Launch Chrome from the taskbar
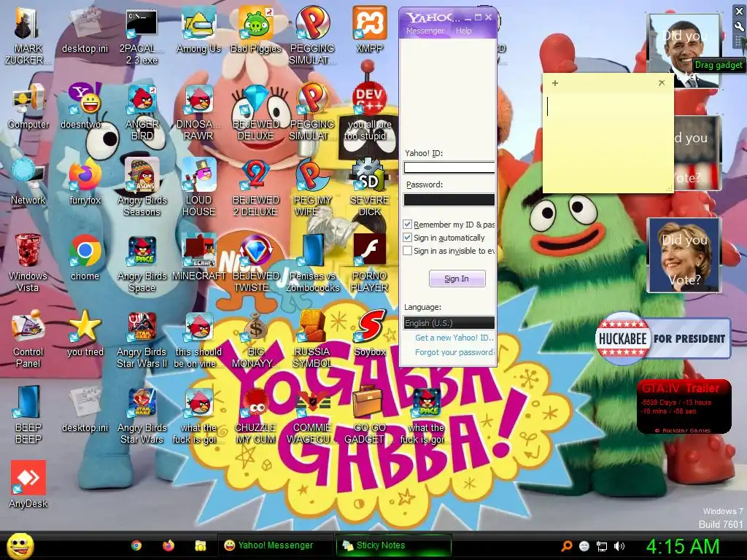This screenshot has width=747, height=560. pos(136,545)
